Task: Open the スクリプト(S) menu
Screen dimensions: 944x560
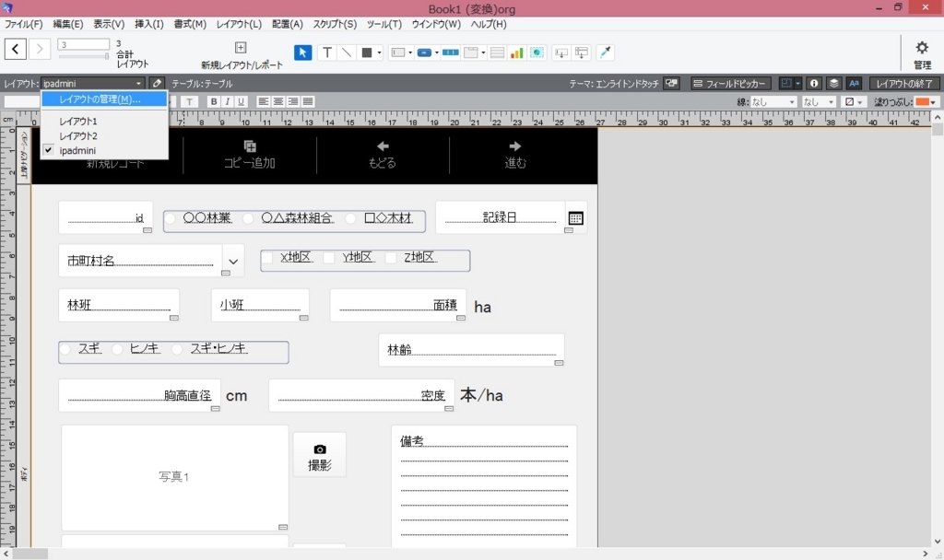Action: click(335, 24)
